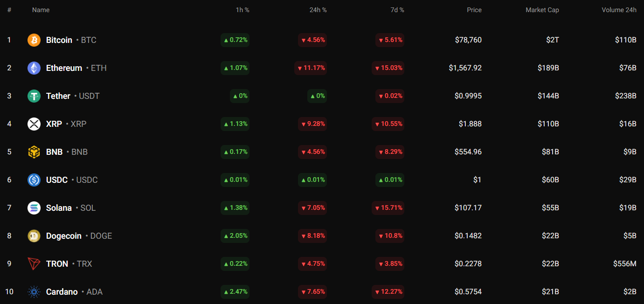Click Ethereum's 24h change badge showing 11.17%
This screenshot has width=644, height=304.
pos(311,68)
